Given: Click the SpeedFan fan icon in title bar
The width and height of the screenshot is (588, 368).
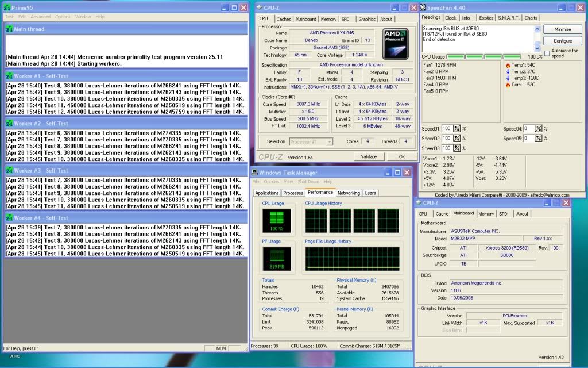Looking at the screenshot, I should [x=423, y=7].
